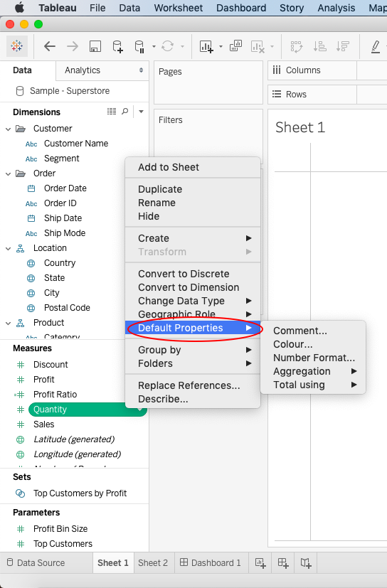Switch to the Sheet 2 tab

[153, 563]
